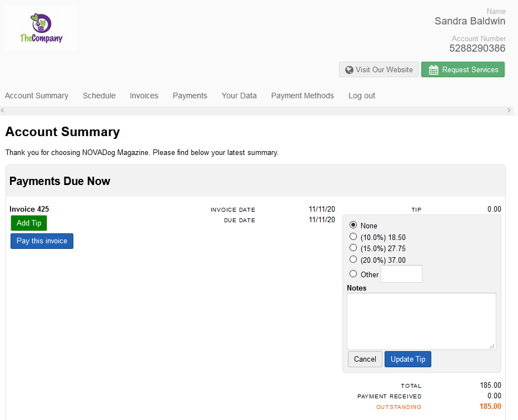Click Update Tip button
Screen dimensions: 518x420
click(407, 359)
